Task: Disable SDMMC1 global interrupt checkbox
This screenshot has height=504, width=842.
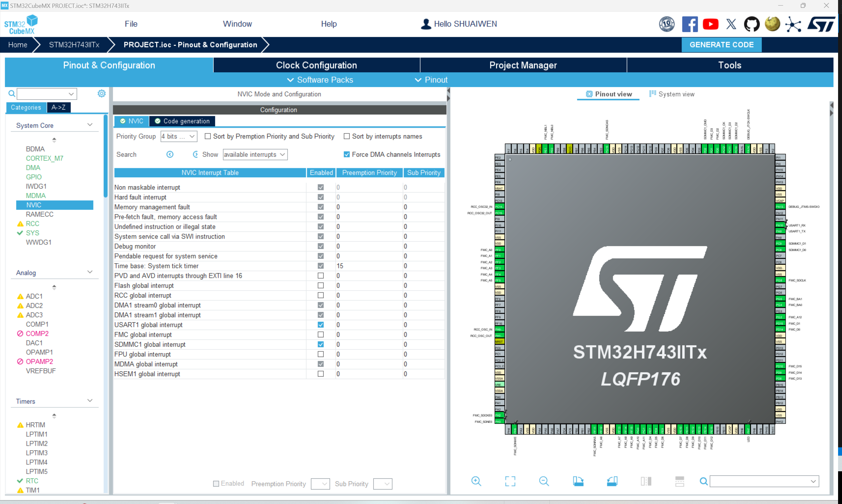Action: pyautogui.click(x=320, y=344)
